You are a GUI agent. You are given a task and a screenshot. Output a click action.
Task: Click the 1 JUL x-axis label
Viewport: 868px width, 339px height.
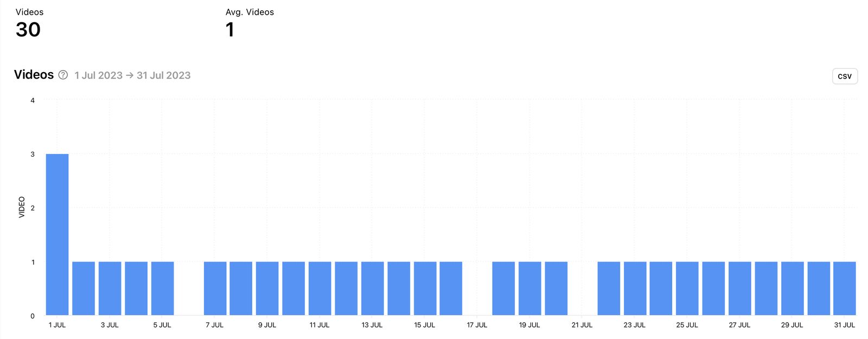pos(57,324)
